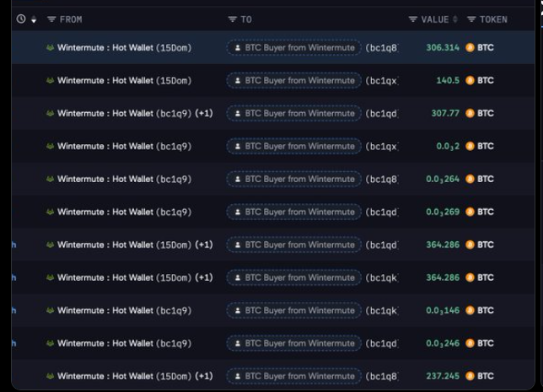543x392 pixels.
Task: Open Wintermute Hot Wallet (15Dom) sender in 306.314 row
Action: coord(124,48)
